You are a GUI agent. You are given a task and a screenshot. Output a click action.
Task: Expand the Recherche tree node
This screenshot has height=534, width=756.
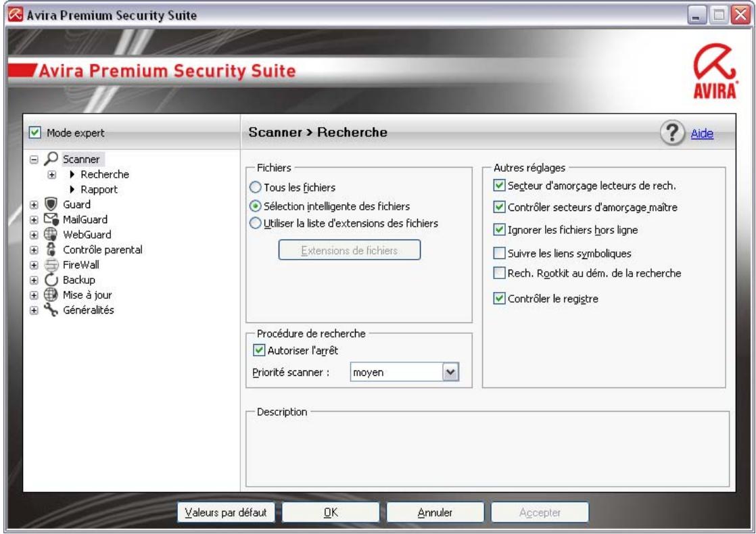[x=51, y=174]
